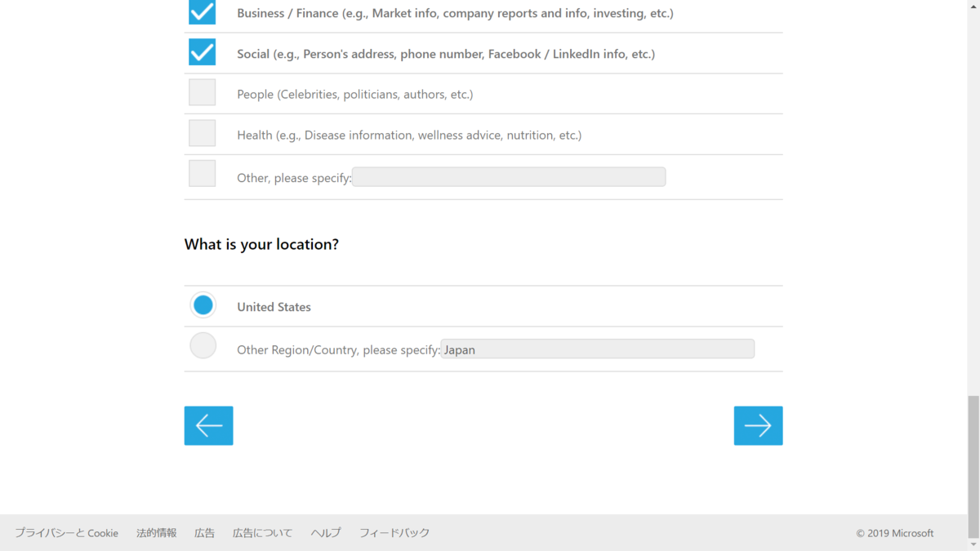The image size is (980, 551).
Task: Click the region field containing Japan
Action: (x=598, y=349)
